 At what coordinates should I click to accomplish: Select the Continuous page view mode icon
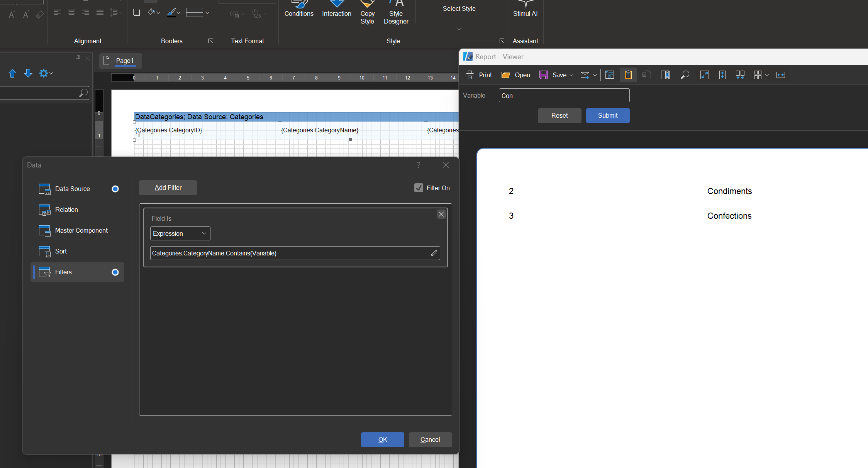(x=740, y=75)
